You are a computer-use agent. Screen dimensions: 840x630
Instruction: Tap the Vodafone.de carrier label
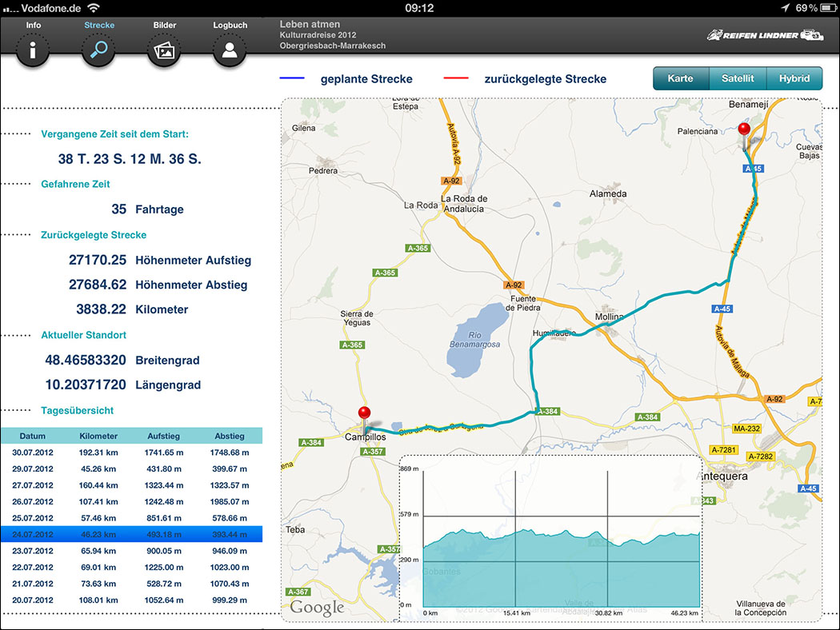click(x=51, y=8)
